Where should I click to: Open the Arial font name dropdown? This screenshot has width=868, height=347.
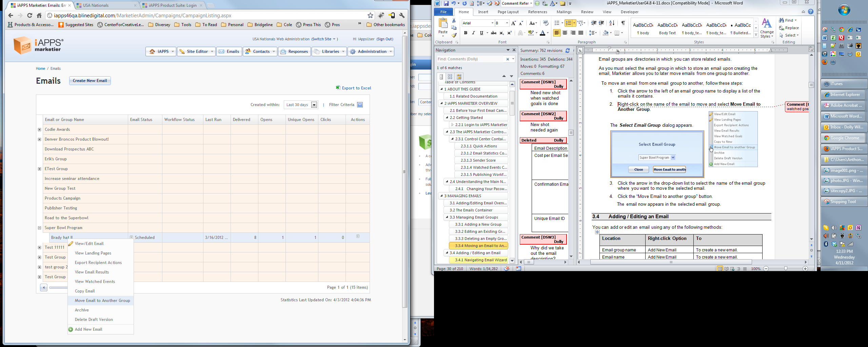coord(492,23)
